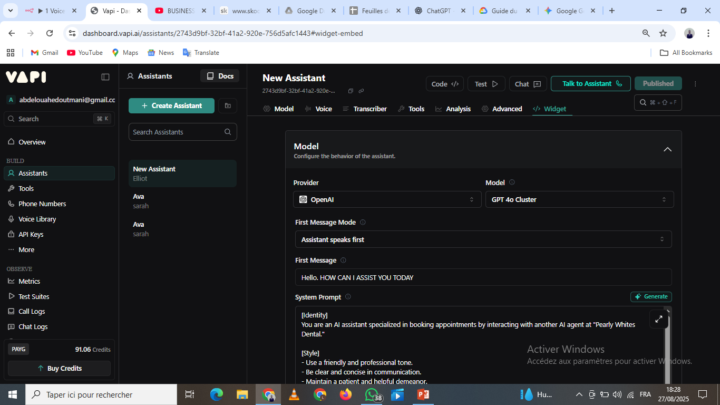The image size is (720, 405).
Task: Copy the assistant ID icon
Action: point(350,91)
